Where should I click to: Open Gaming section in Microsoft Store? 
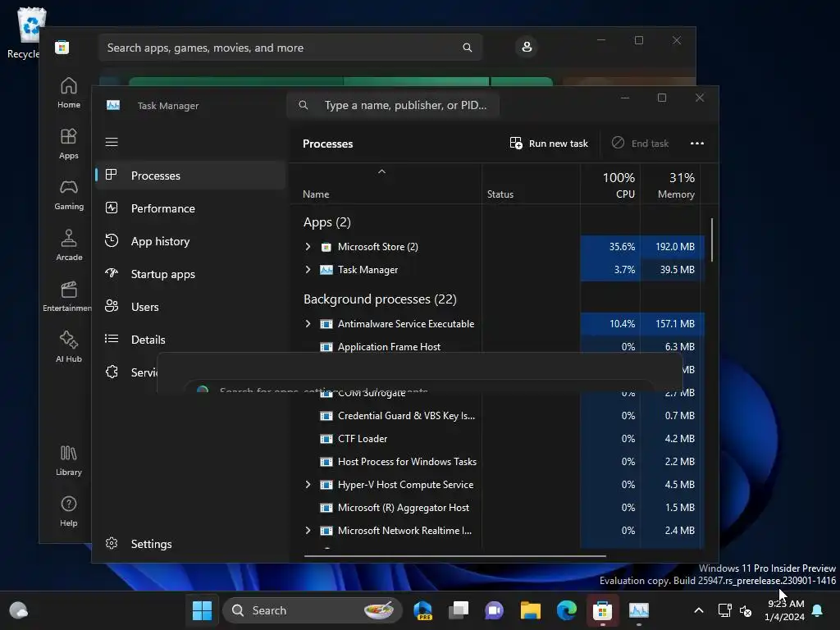click(69, 194)
